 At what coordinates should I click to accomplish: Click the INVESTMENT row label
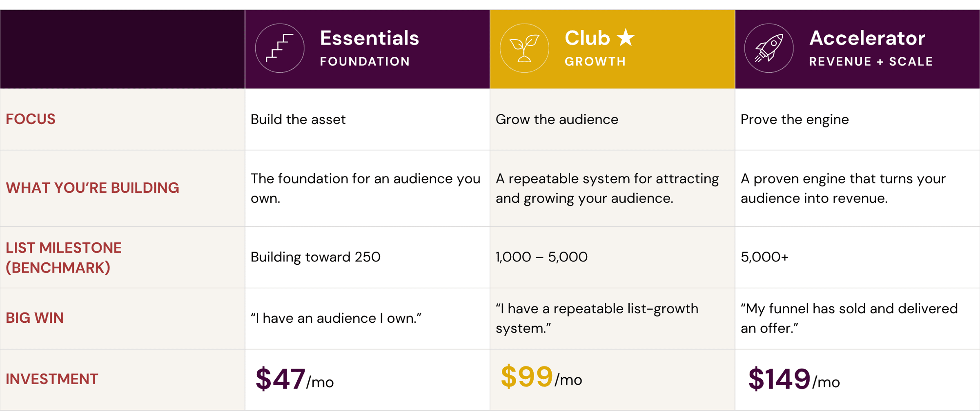(x=52, y=379)
